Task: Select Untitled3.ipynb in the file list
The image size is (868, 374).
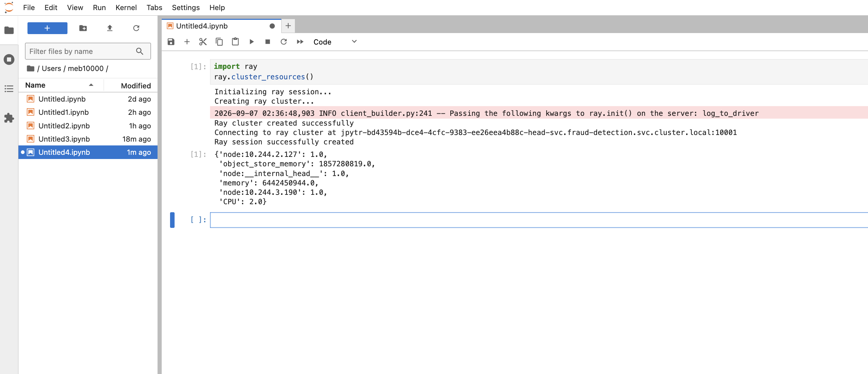Action: [88, 139]
